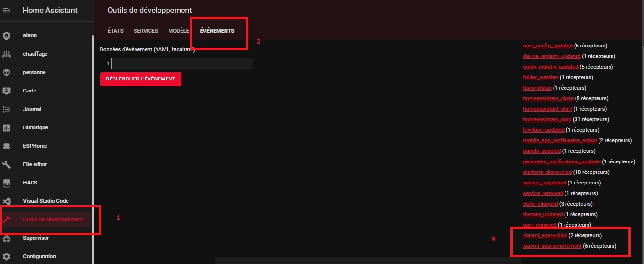The width and height of the screenshot is (644, 264).
Task: Open File editor wrench icon
Action: (x=7, y=164)
